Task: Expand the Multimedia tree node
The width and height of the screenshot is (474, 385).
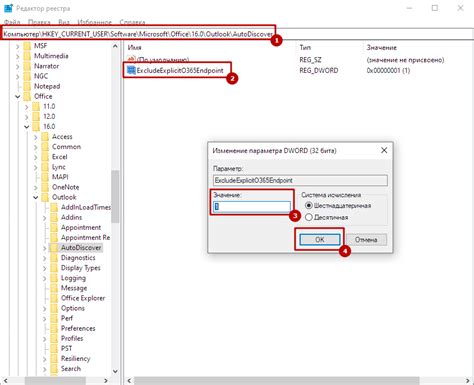Action: click(18, 56)
